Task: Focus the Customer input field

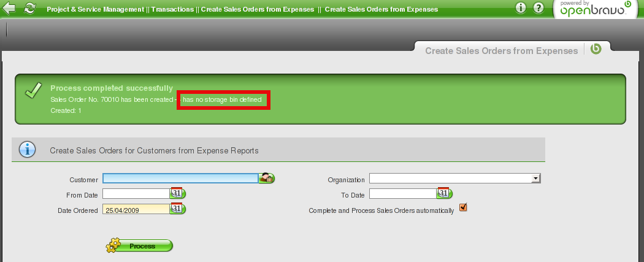Action: (180, 178)
